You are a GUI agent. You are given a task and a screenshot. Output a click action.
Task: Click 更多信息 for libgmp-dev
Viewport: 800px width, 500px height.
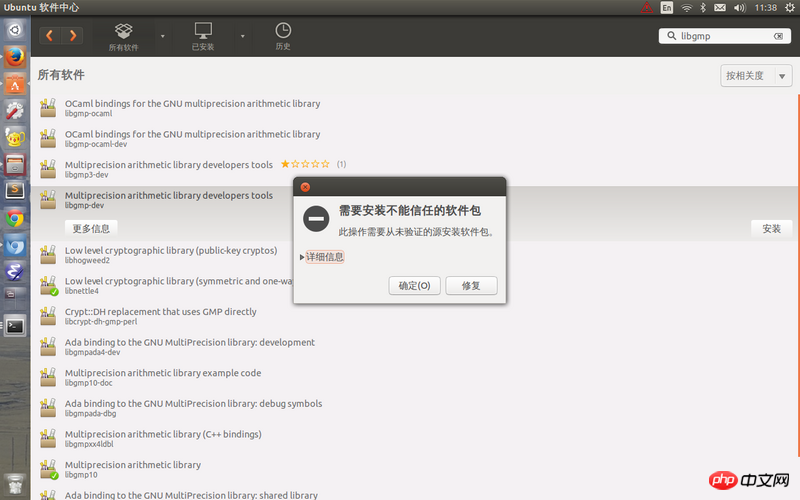(91, 229)
